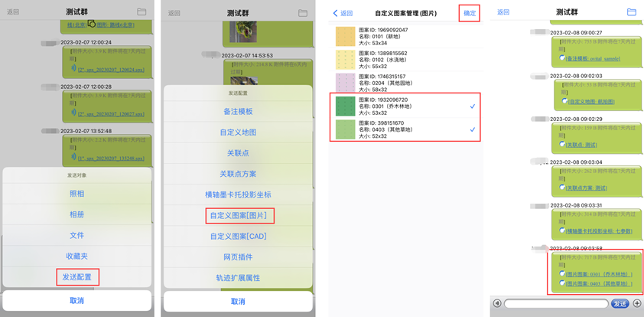Tap the circle icon beside 自定义地图: 航拍图 link
This screenshot has height=317, width=644.
click(564, 101)
